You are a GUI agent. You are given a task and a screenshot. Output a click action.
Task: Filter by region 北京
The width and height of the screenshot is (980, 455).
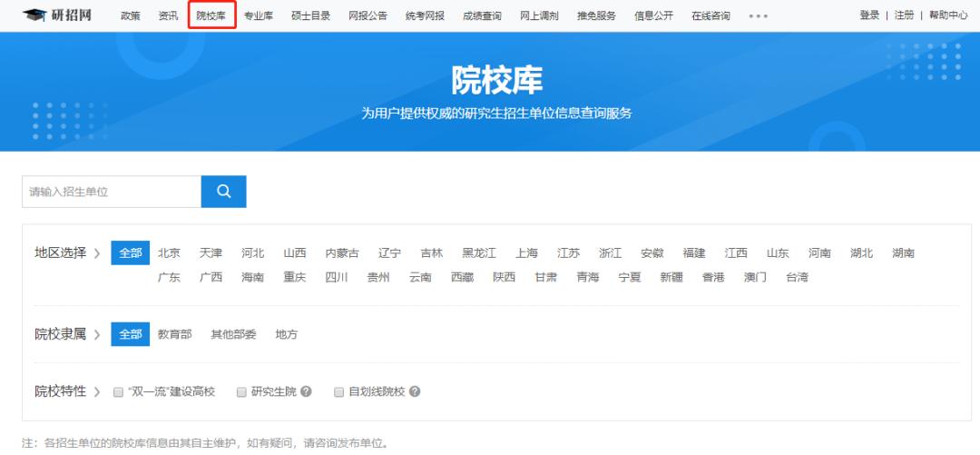[169, 253]
